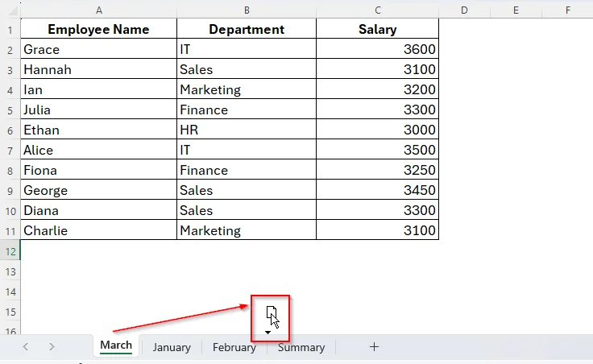
Task: Select row 8 header
Action: 10,171
